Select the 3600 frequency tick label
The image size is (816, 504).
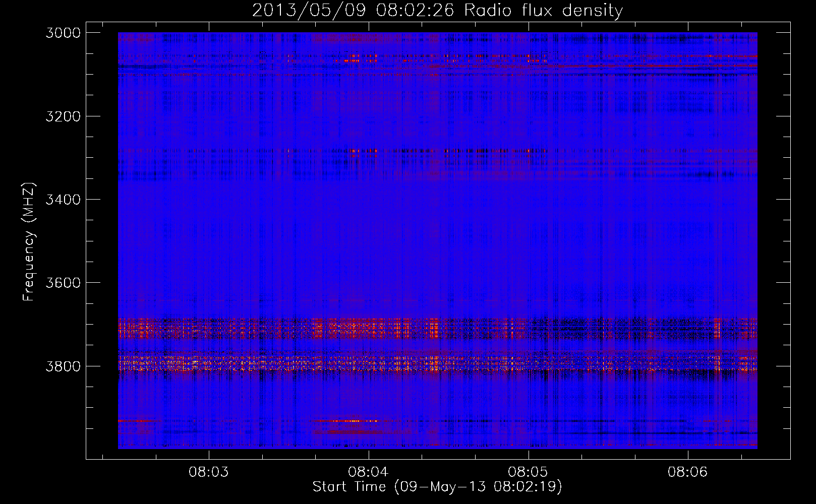(63, 283)
